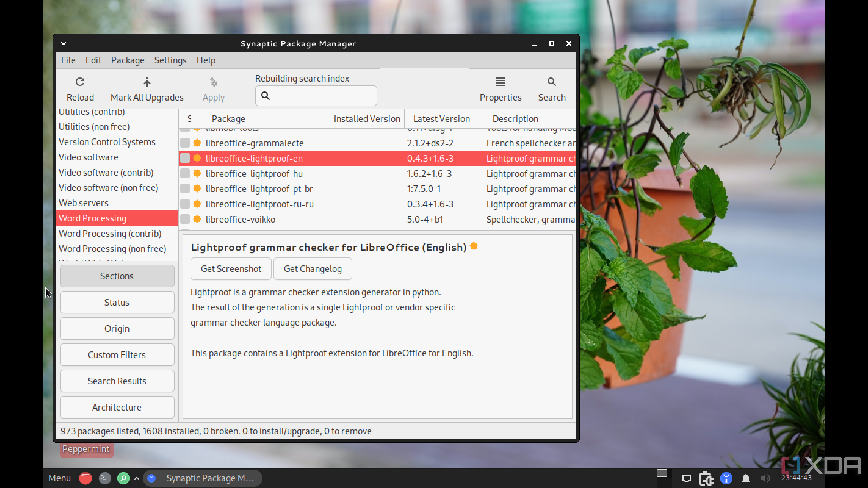Image resolution: width=868 pixels, height=488 pixels.
Task: Click status star icon for libreoffice-grammalecte
Action: coord(197,143)
